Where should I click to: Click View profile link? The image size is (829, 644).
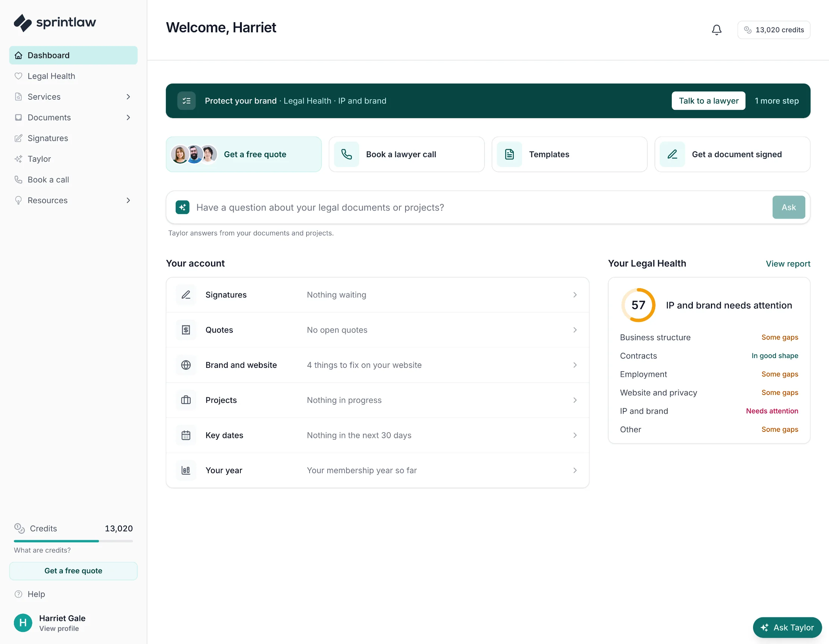click(59, 629)
